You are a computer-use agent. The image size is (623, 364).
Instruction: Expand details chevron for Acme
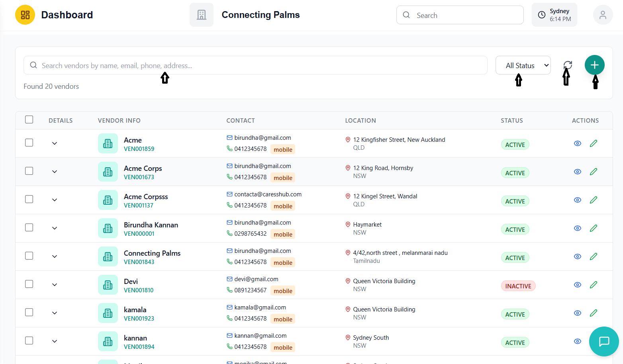55,143
